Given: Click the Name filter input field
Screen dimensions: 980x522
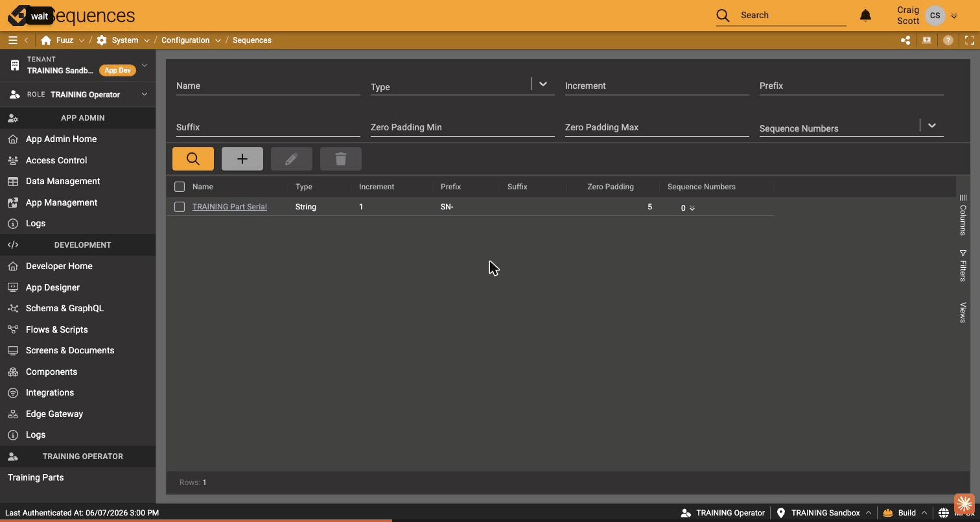Looking at the screenshot, I should pos(268,86).
